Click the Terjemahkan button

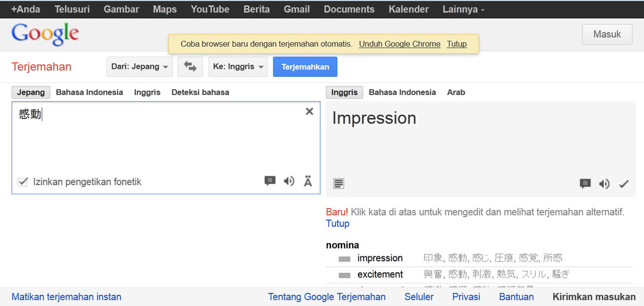[305, 67]
